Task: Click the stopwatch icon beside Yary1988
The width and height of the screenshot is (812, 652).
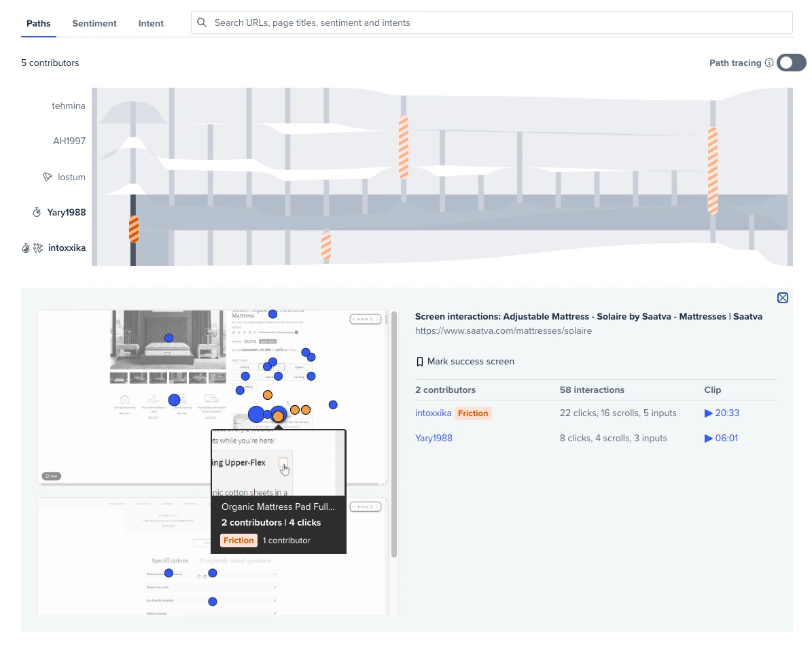Action: [x=37, y=213]
